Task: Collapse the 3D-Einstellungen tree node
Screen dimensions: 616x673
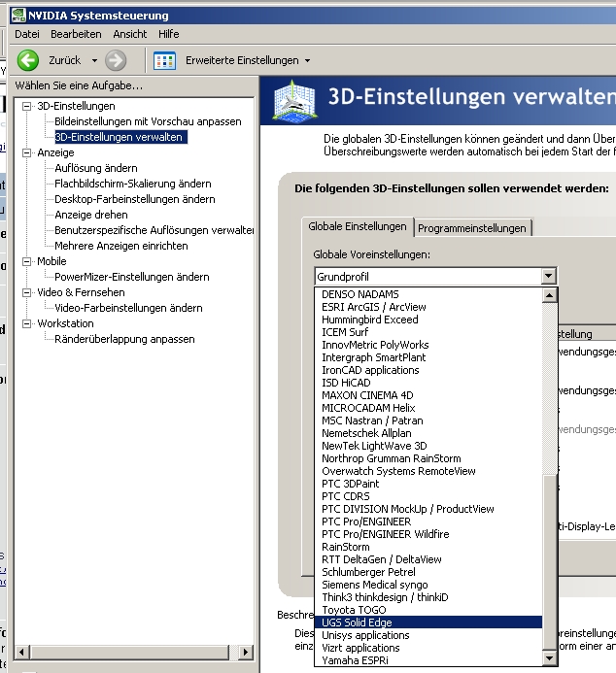Action: point(26,106)
